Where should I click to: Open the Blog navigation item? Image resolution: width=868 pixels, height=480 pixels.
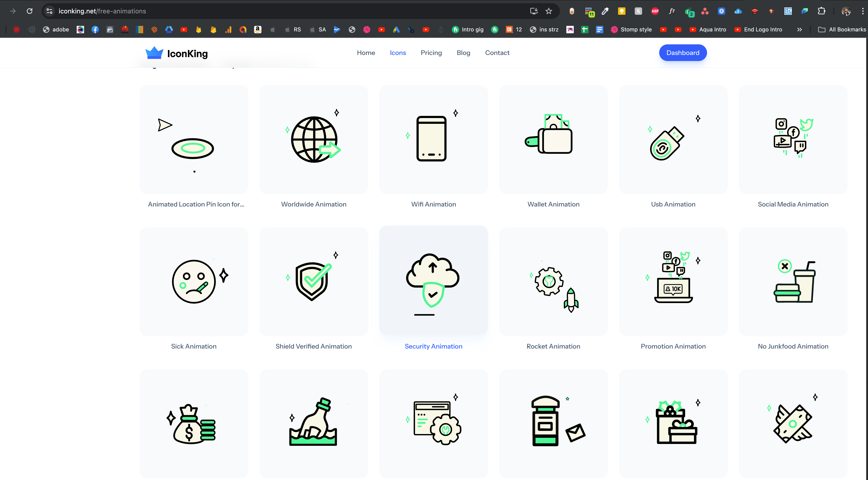463,53
